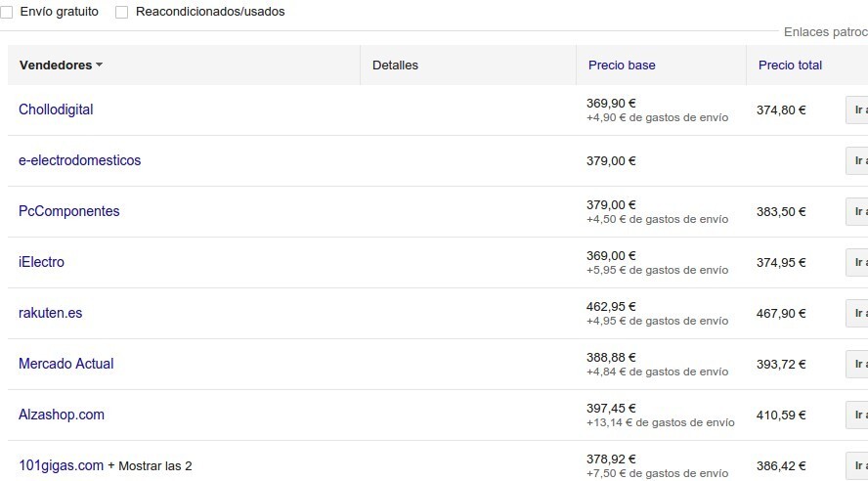Click the visit-shop button in the rakuten.es row
The image size is (868, 481).
[x=857, y=313]
